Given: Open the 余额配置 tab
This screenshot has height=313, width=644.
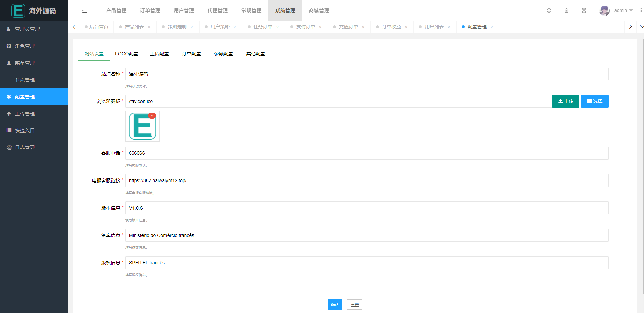Looking at the screenshot, I should click(x=223, y=53).
